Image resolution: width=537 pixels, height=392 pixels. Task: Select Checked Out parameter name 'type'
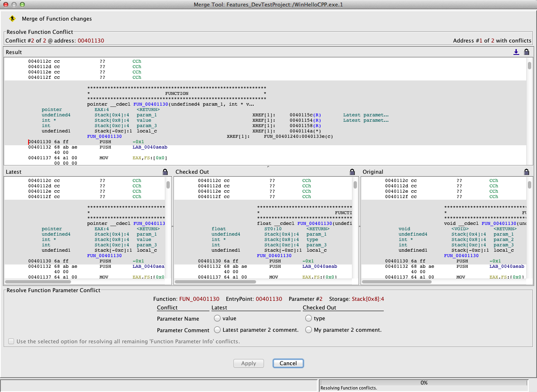point(309,318)
